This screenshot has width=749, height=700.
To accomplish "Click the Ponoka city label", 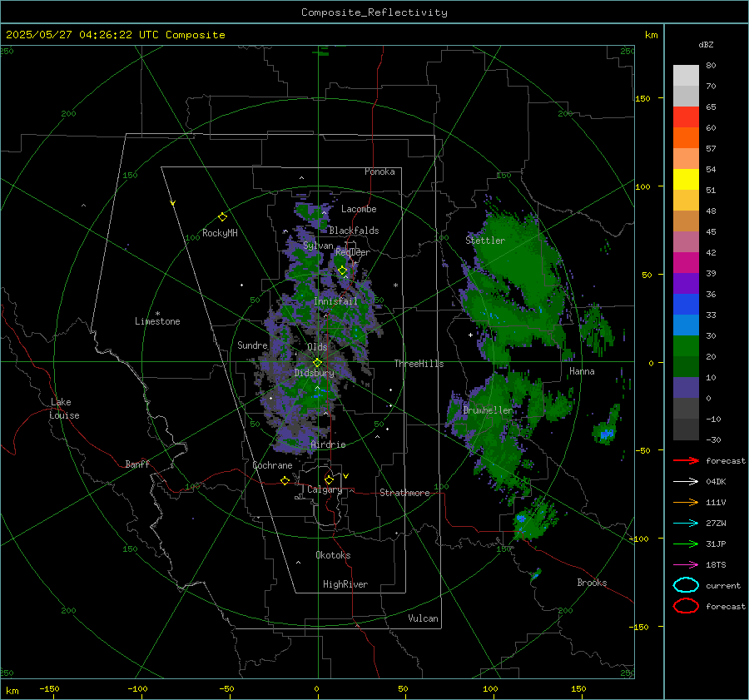I will click(x=379, y=171).
